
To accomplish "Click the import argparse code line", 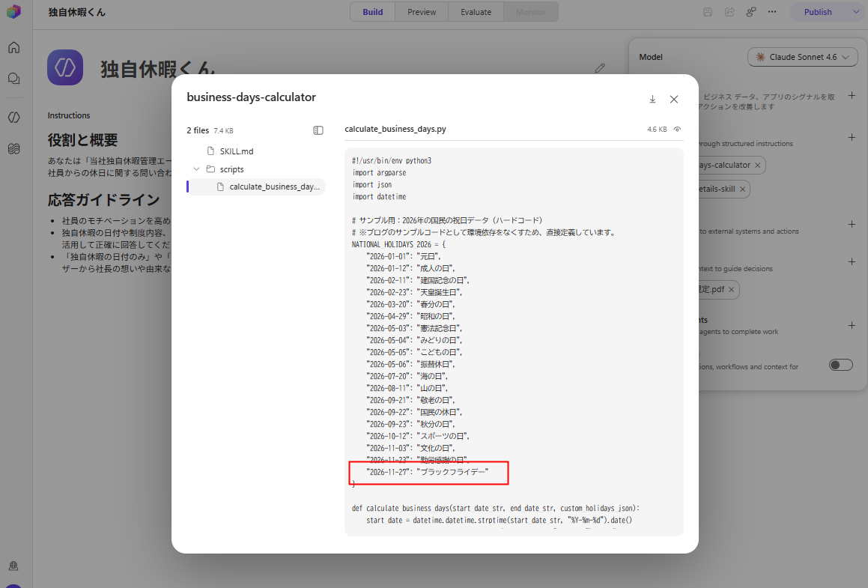I will click(x=379, y=173).
